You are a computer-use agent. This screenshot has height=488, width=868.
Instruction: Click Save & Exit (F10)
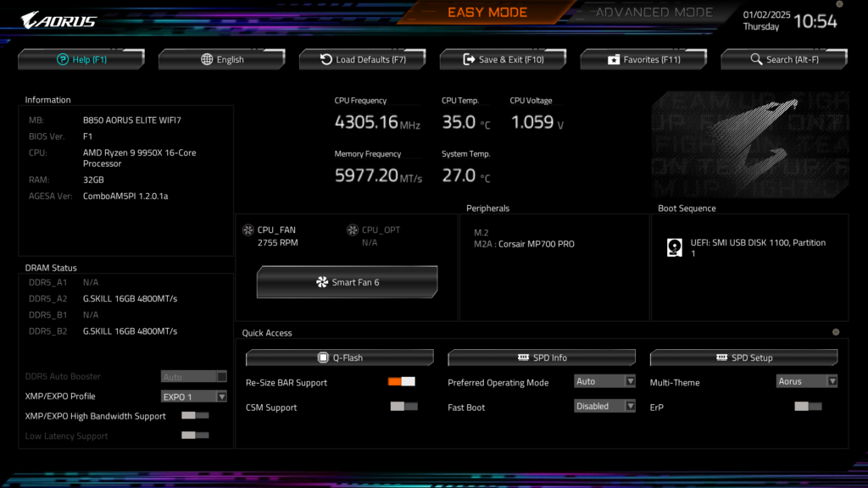click(504, 59)
